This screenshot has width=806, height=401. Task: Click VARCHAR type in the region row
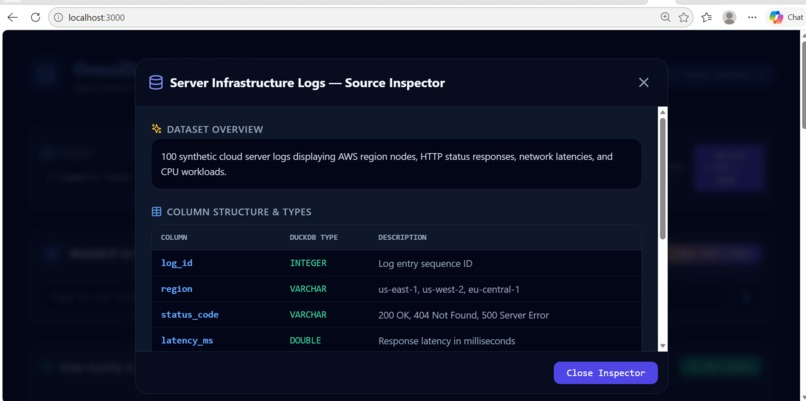point(308,289)
